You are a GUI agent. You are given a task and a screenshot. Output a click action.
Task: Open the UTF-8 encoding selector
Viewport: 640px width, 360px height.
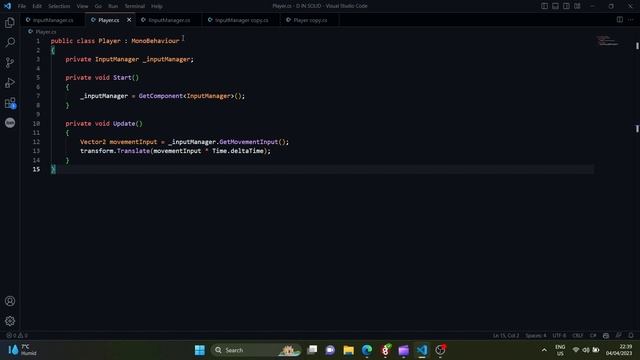point(559,336)
